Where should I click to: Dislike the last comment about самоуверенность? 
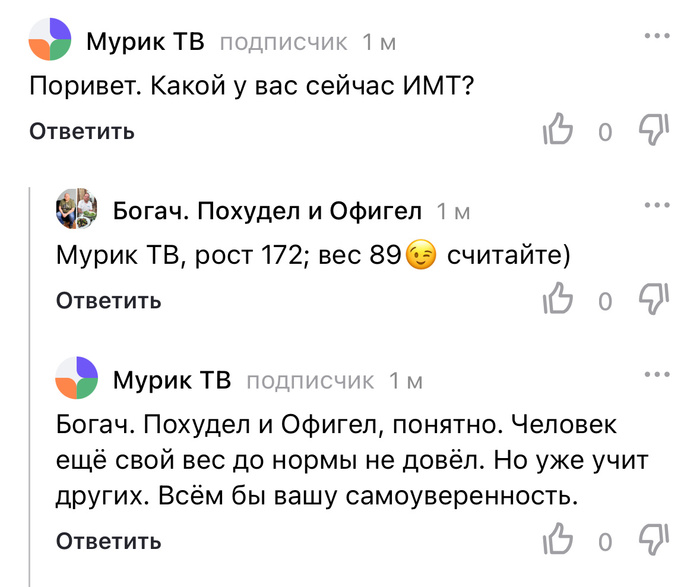[653, 540]
